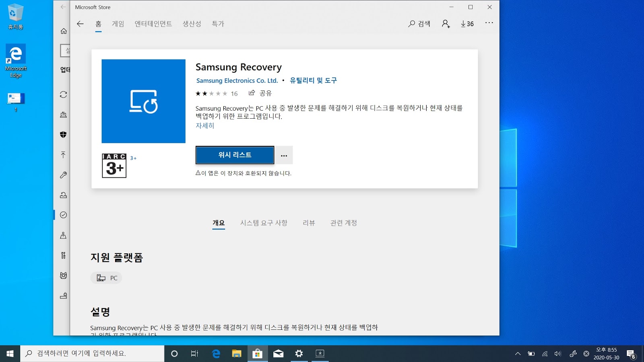Expand hidden tray icons chevron
This screenshot has height=362, width=644.
[518, 354]
